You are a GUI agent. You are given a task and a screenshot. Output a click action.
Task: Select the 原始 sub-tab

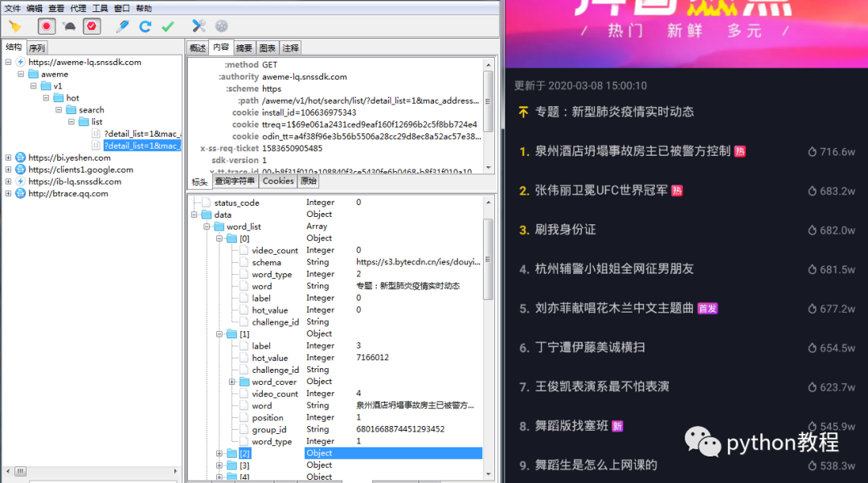tap(309, 181)
